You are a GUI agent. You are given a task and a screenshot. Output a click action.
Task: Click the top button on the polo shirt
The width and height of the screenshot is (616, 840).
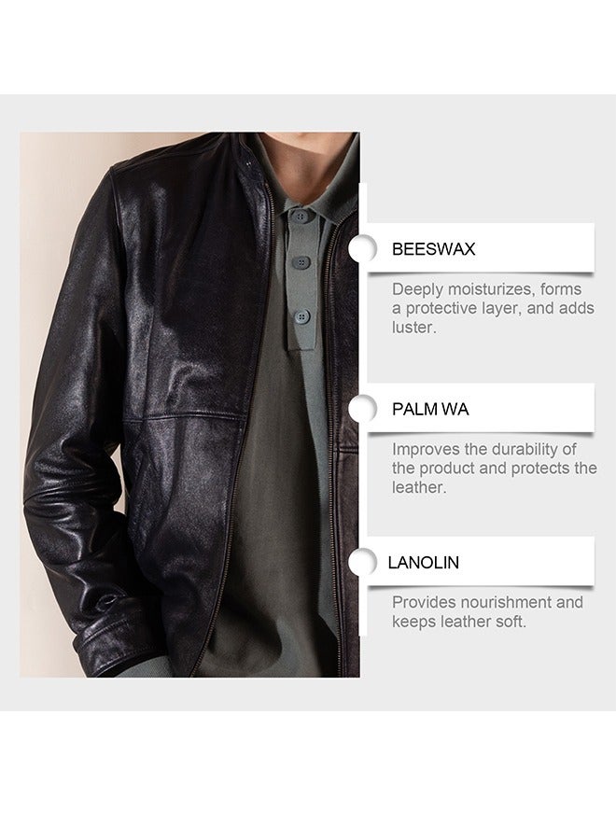pyautogui.click(x=301, y=217)
